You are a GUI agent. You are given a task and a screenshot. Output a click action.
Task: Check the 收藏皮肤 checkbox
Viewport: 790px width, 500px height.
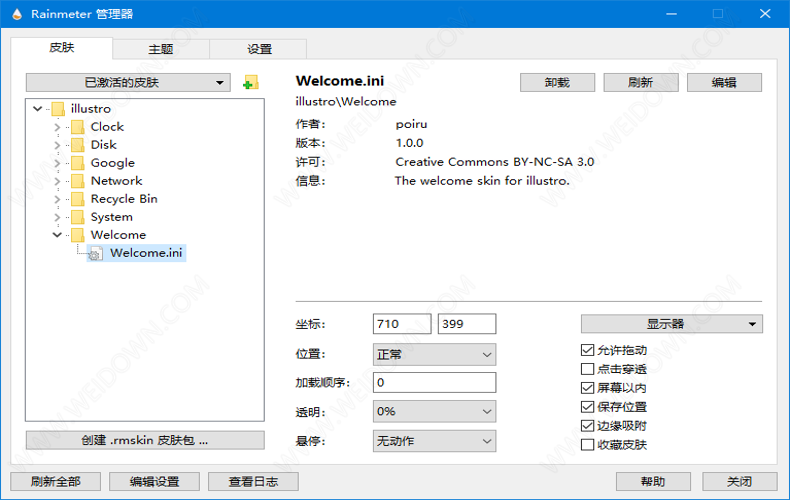[587, 445]
